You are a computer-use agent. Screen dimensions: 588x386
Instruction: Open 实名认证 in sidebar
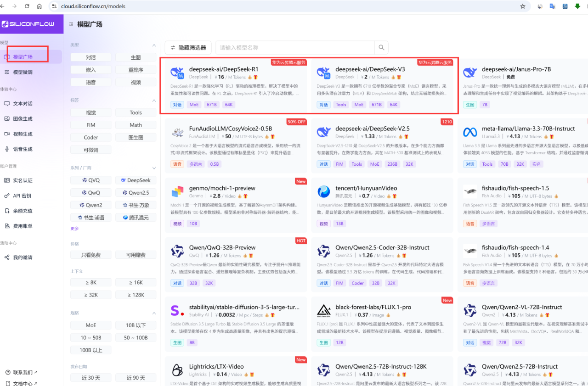click(31, 180)
